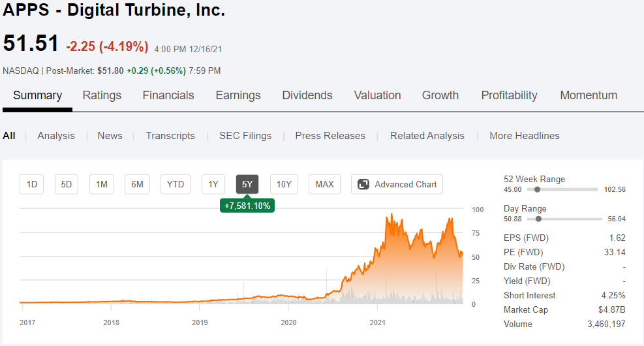Viewport: 644px width, 346px height.
Task: Filter headlines by All
Action: point(9,136)
